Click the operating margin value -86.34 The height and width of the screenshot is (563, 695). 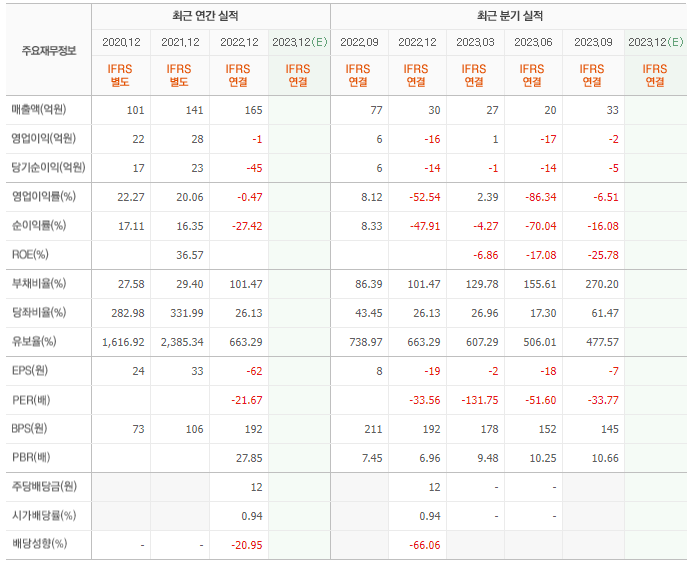(x=541, y=197)
